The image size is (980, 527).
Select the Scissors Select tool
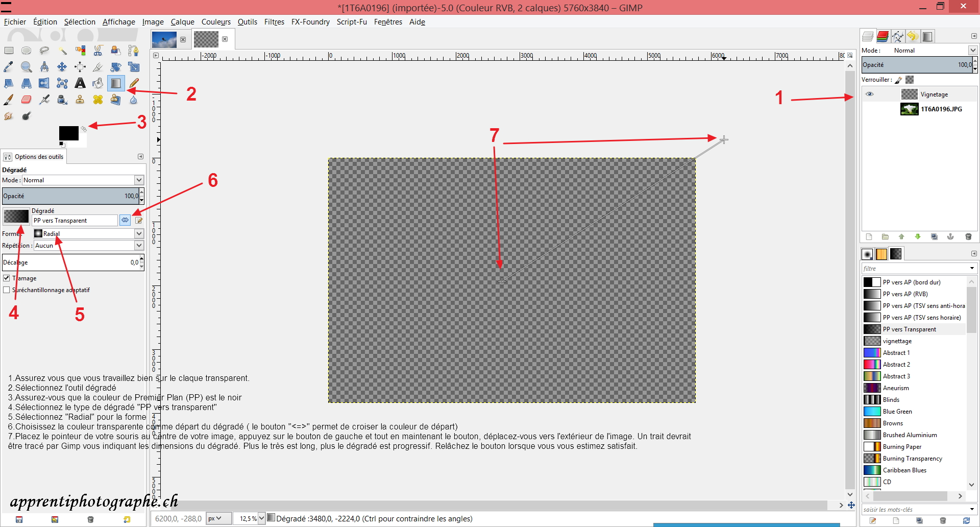point(98,51)
